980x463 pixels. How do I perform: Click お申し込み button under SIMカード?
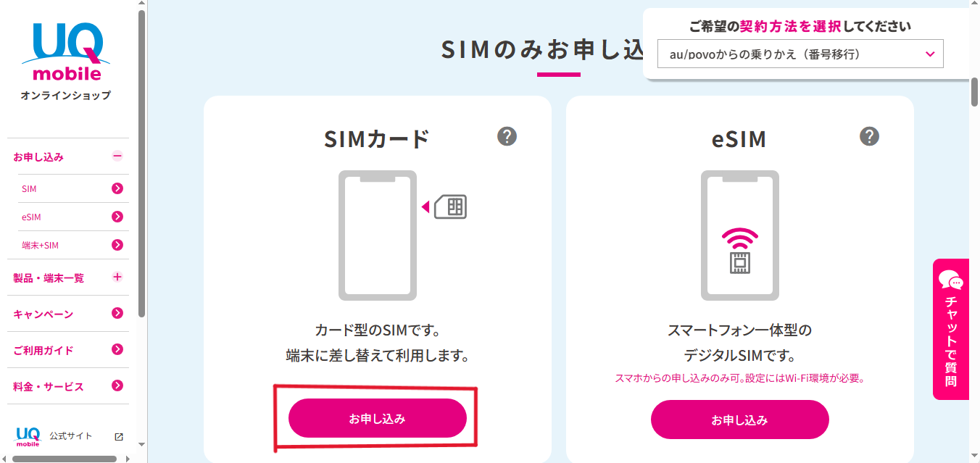pos(377,418)
